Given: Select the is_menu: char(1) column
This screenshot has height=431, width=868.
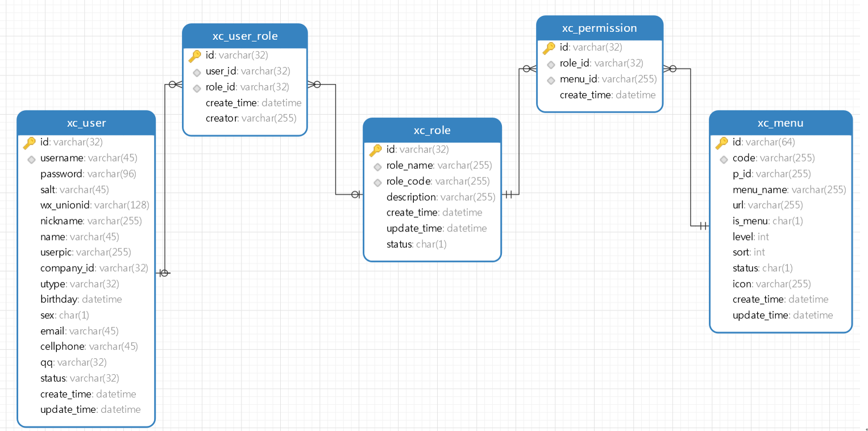Looking at the screenshot, I should (768, 221).
